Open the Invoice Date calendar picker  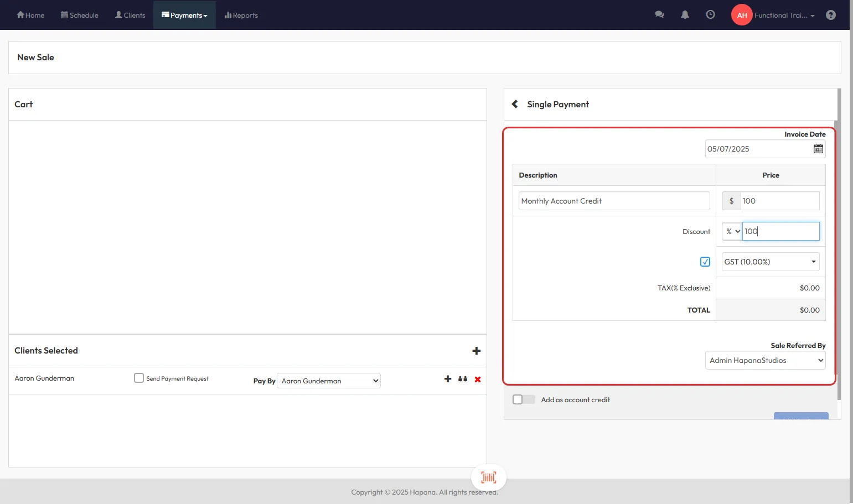[818, 149]
